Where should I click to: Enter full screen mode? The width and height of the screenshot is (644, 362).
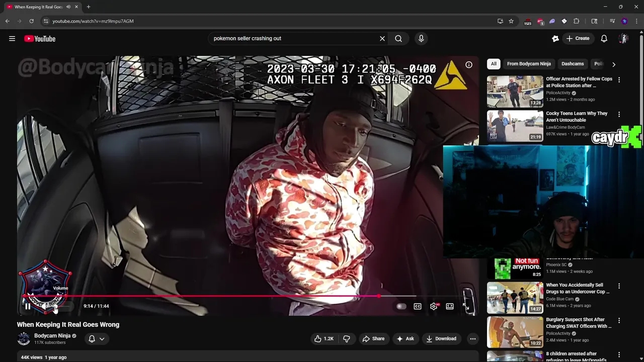click(x=466, y=306)
